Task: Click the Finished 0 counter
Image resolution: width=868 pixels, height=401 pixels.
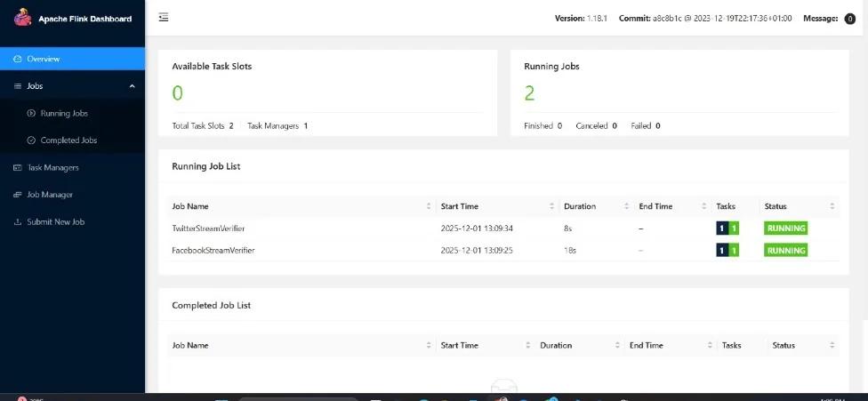Action: 543,125
